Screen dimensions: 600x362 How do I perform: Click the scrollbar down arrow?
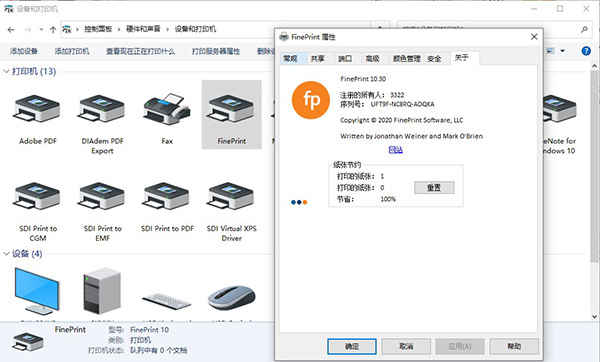[x=595, y=317]
